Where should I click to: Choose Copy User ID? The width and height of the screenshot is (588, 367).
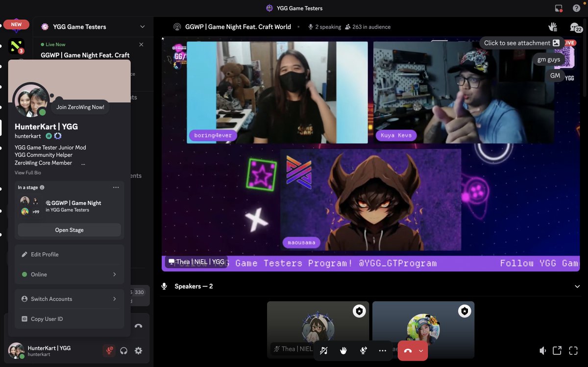click(x=69, y=319)
